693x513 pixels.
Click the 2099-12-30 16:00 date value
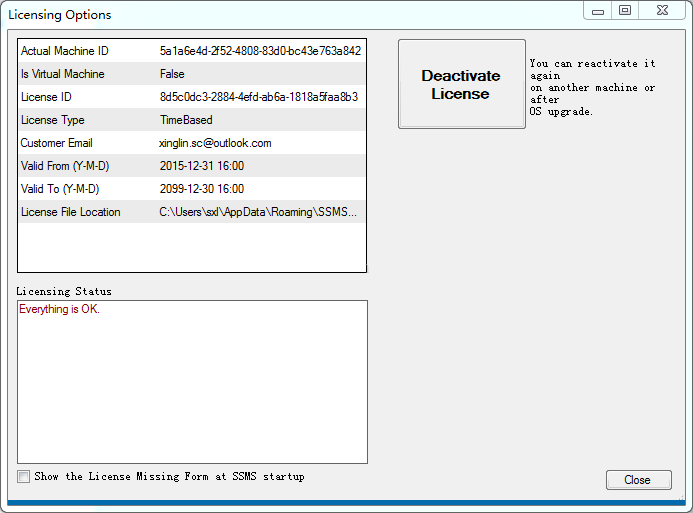pyautogui.click(x=202, y=189)
